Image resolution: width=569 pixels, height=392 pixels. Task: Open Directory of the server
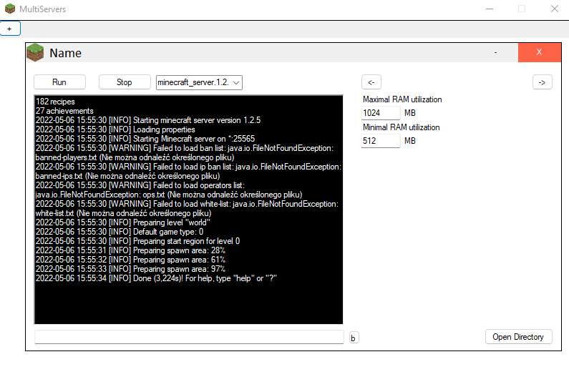click(x=519, y=337)
